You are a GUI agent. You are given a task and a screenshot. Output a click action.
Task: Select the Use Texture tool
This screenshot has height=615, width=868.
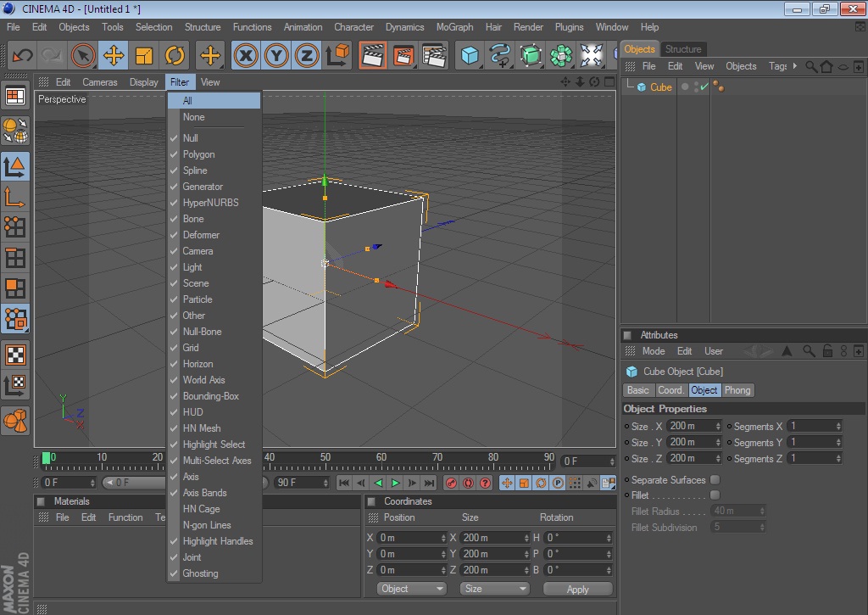[15, 355]
